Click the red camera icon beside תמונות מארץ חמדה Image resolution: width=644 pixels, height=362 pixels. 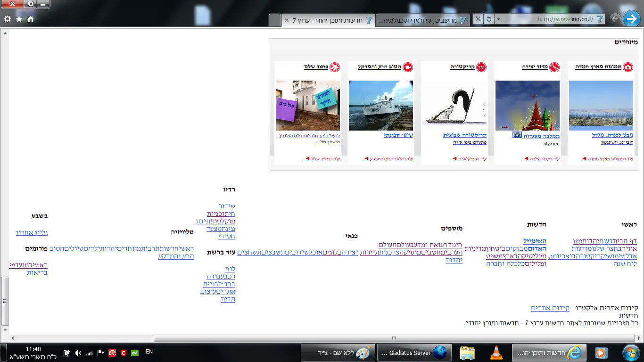pyautogui.click(x=628, y=67)
